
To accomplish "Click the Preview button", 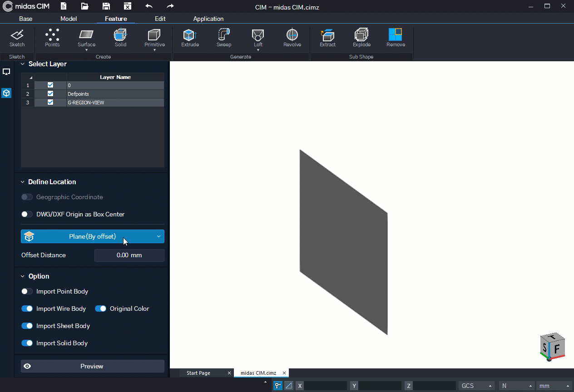I will pyautogui.click(x=93, y=366).
